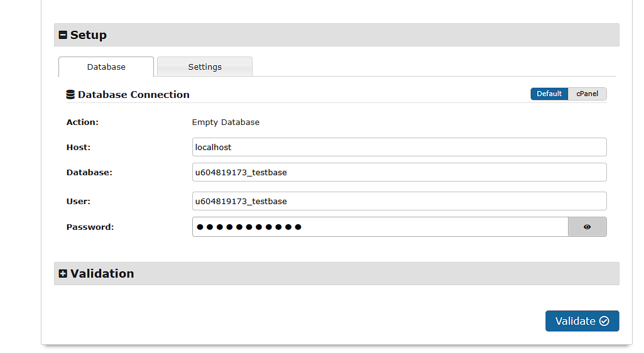Click the Setup section header title

point(89,35)
